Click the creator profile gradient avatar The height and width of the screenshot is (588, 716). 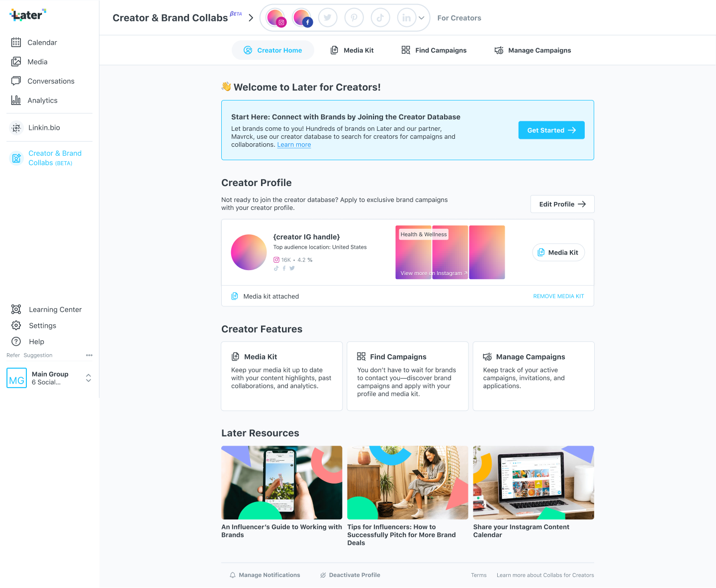pyautogui.click(x=249, y=252)
